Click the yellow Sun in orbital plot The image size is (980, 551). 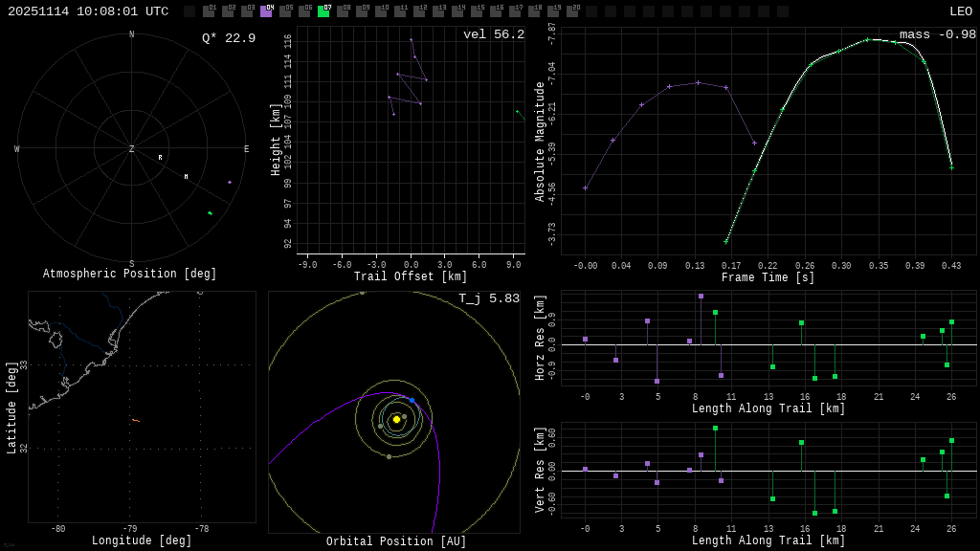pos(396,419)
